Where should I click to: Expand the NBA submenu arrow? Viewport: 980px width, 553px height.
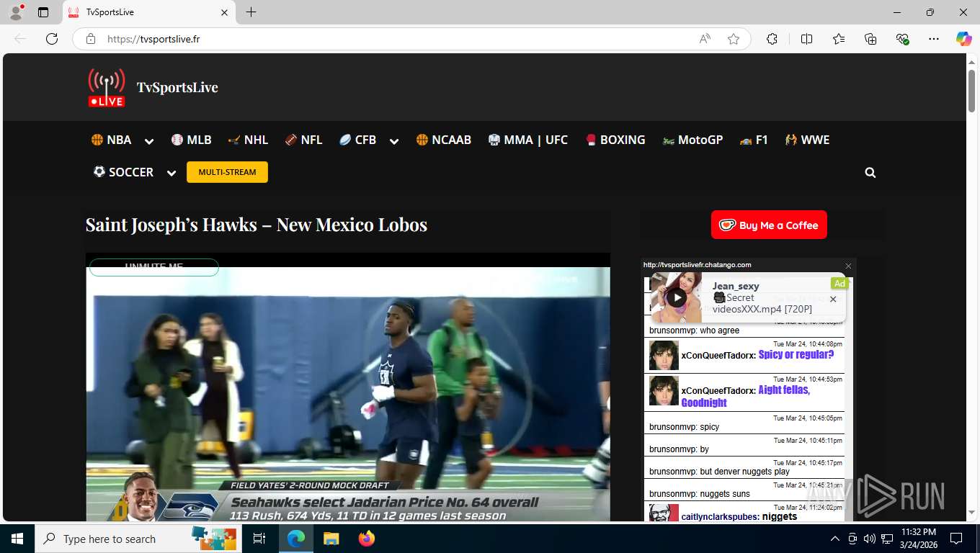(149, 141)
